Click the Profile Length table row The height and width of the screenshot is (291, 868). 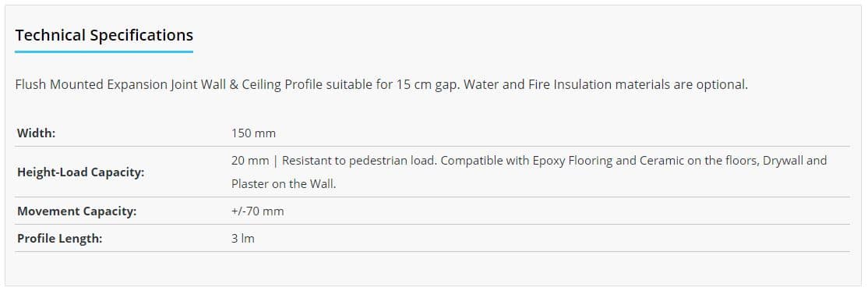(x=432, y=239)
